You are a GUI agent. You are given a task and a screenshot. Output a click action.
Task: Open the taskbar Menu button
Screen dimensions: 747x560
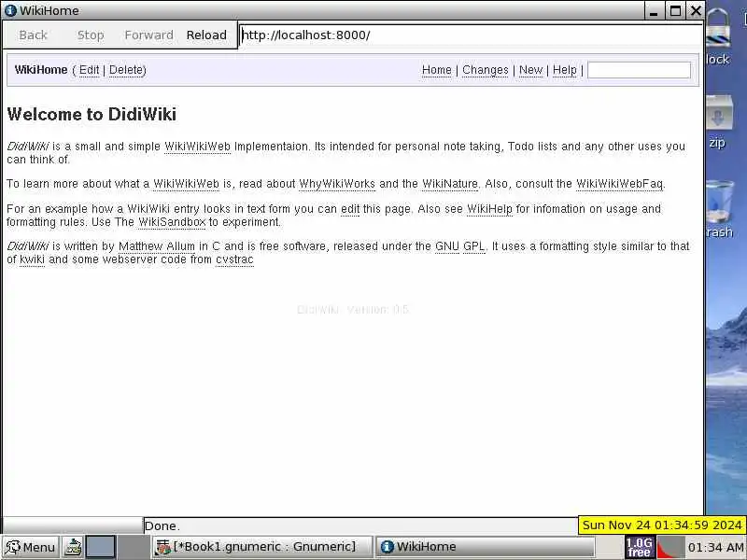click(x=31, y=547)
